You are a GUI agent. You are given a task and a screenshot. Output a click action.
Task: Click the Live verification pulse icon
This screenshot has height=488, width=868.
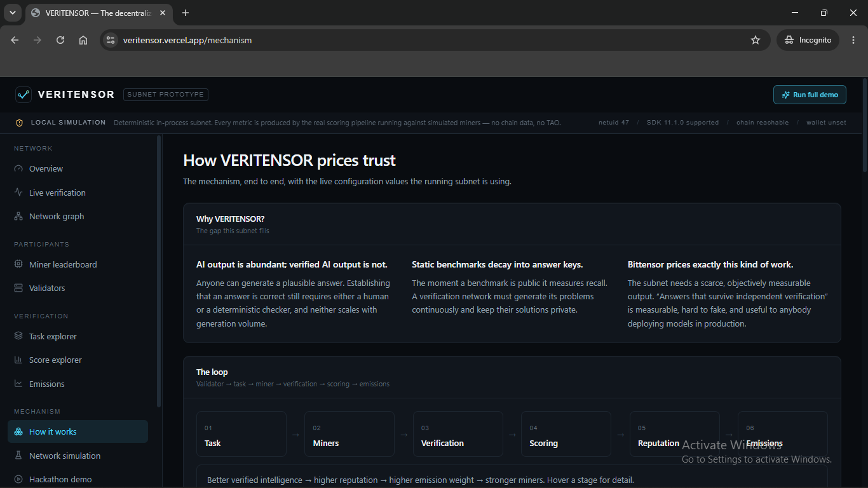coord(18,193)
